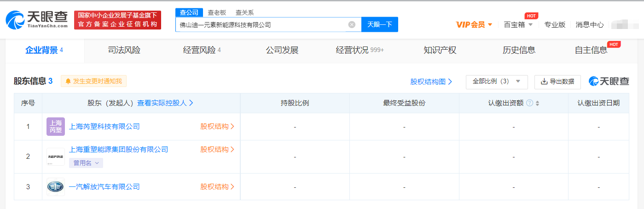Viewport: 644px width, 209px height.
Task: Open 一汽解放汽车有限公司 link
Action: point(104,186)
